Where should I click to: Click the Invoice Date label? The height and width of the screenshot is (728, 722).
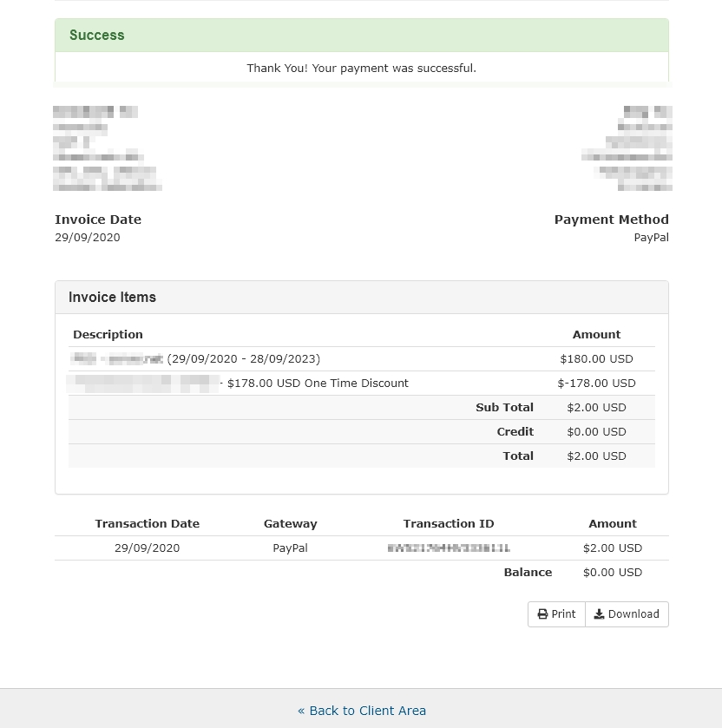click(98, 220)
